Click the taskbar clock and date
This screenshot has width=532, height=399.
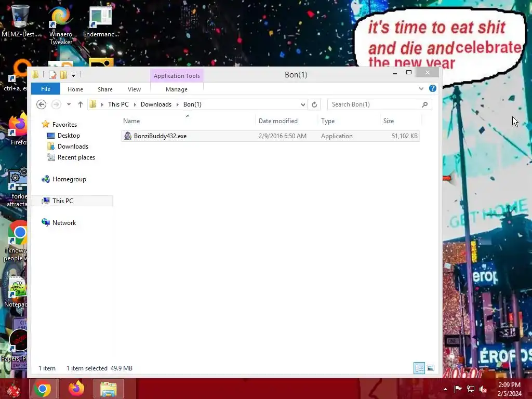point(509,389)
